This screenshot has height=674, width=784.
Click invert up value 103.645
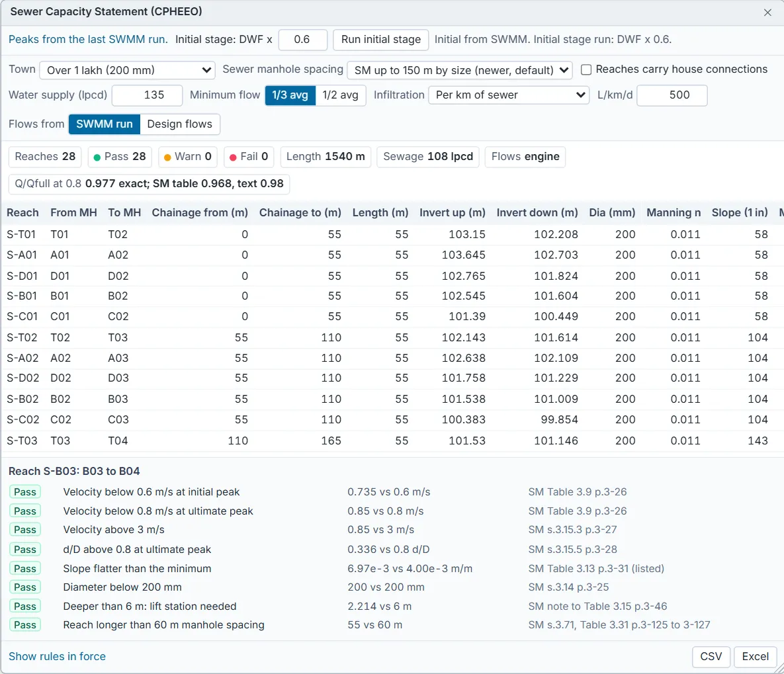(x=464, y=255)
